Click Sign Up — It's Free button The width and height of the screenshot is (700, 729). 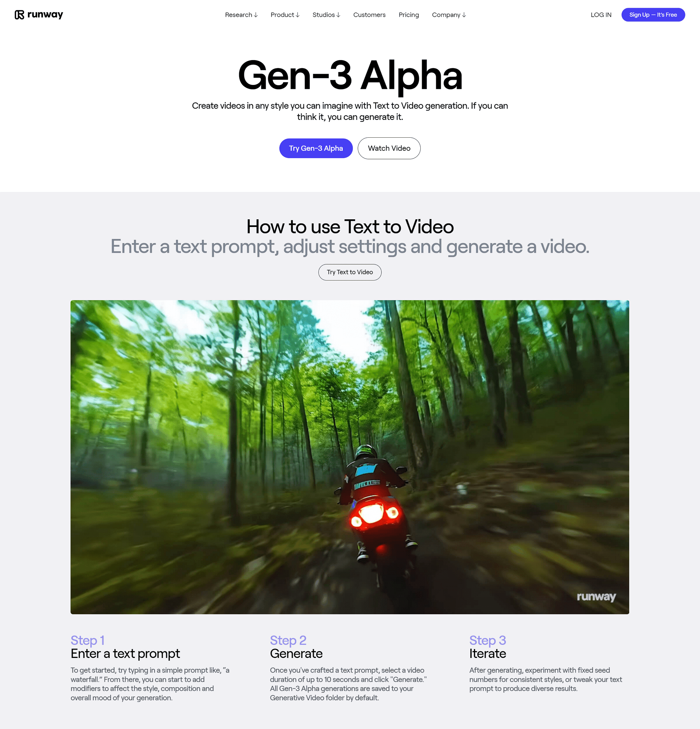pyautogui.click(x=653, y=14)
